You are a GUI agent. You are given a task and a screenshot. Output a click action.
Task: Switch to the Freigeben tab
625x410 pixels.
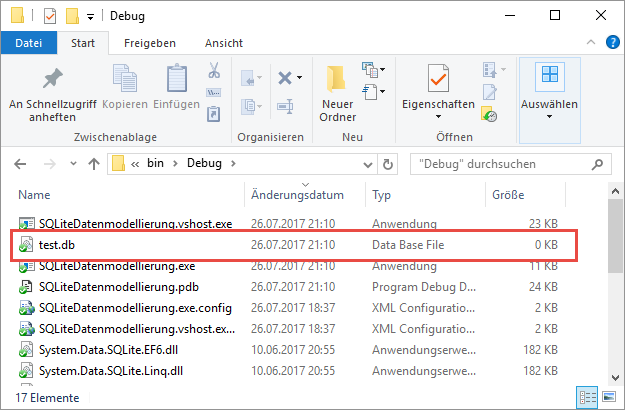(150, 43)
